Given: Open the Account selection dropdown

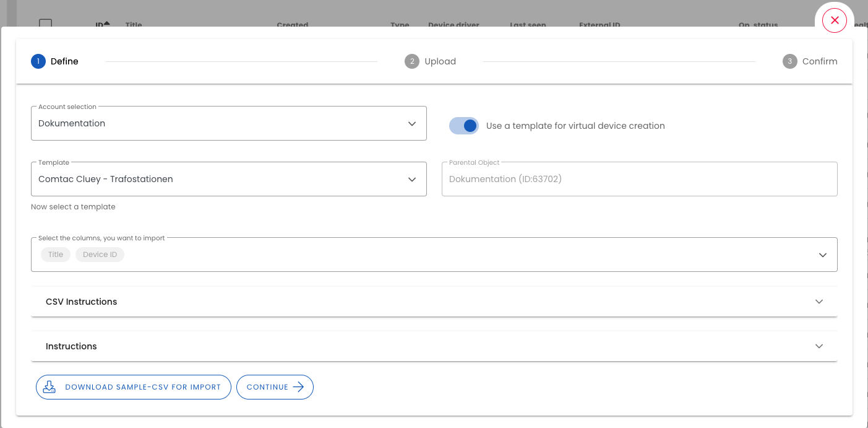Looking at the screenshot, I should click(x=229, y=123).
